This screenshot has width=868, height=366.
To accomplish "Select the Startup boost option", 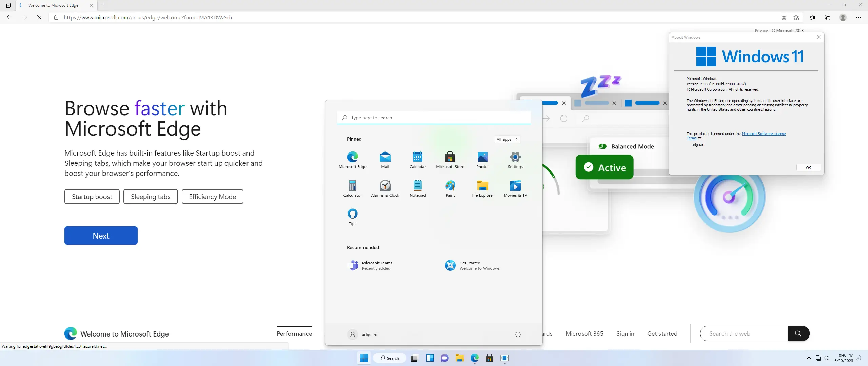I will pos(92,197).
